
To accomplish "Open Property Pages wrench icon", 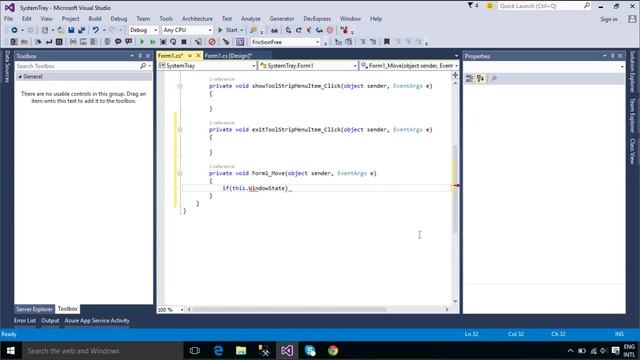I will click(x=494, y=78).
